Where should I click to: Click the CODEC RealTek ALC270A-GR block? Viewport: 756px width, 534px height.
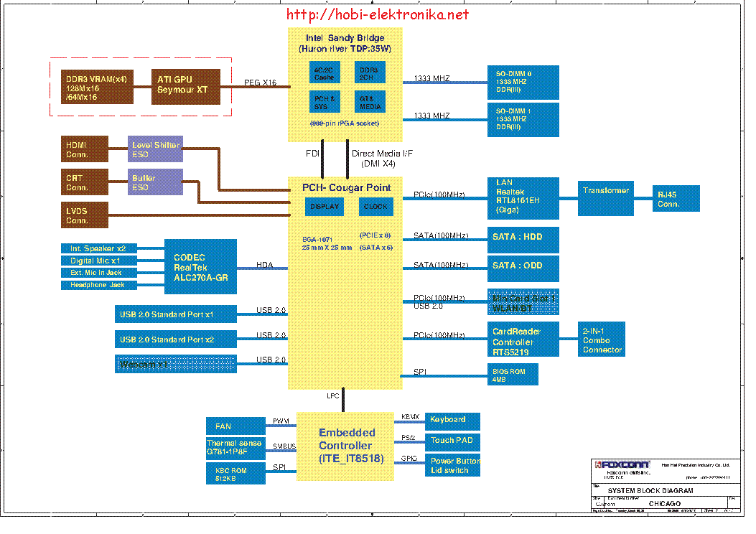200,266
